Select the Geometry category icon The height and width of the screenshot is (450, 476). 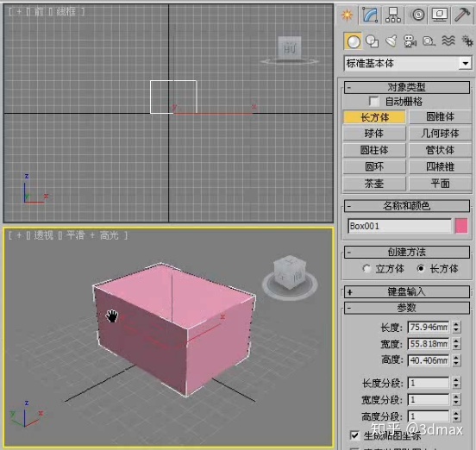(x=353, y=41)
